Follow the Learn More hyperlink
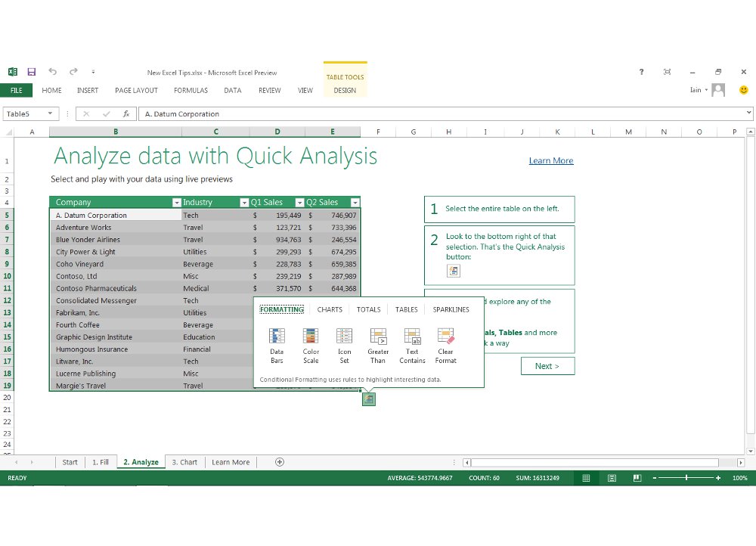 point(551,160)
